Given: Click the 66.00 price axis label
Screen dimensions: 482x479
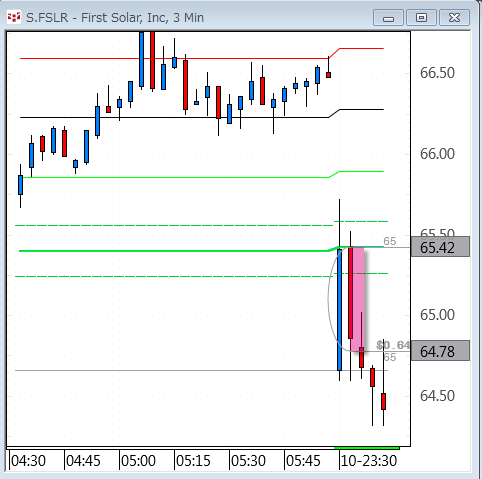Looking at the screenshot, I should [437, 154].
